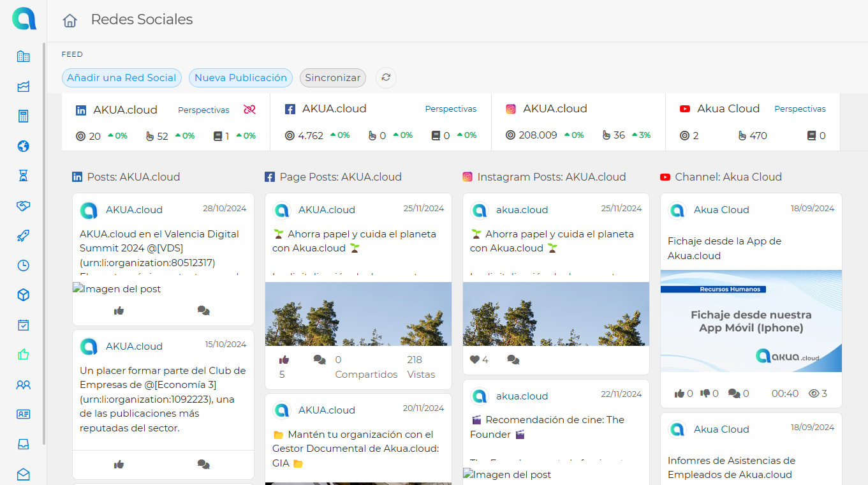Click Añadir una Red Social button

point(122,78)
